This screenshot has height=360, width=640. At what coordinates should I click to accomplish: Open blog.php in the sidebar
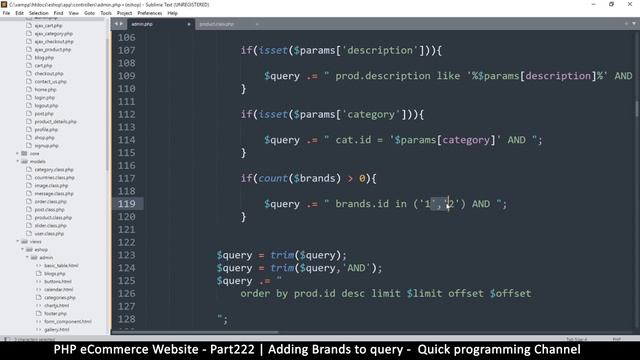[44, 58]
